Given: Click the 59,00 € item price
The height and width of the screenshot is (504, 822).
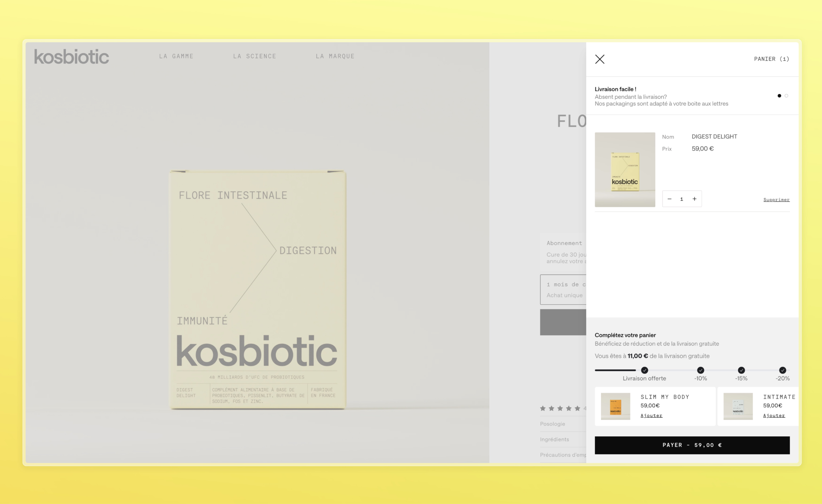Looking at the screenshot, I should [x=703, y=149].
